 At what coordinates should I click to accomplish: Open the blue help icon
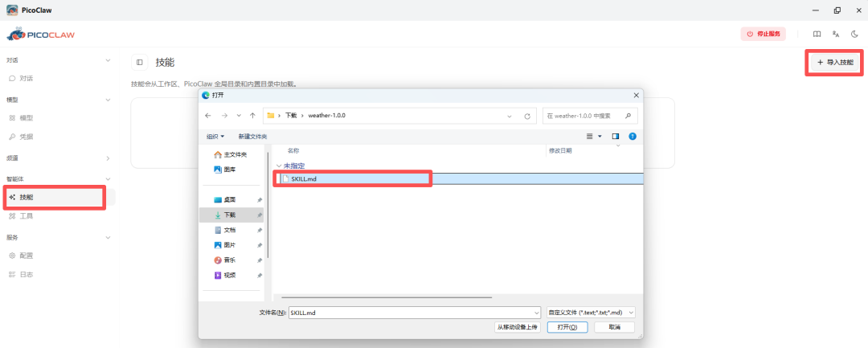click(x=633, y=136)
